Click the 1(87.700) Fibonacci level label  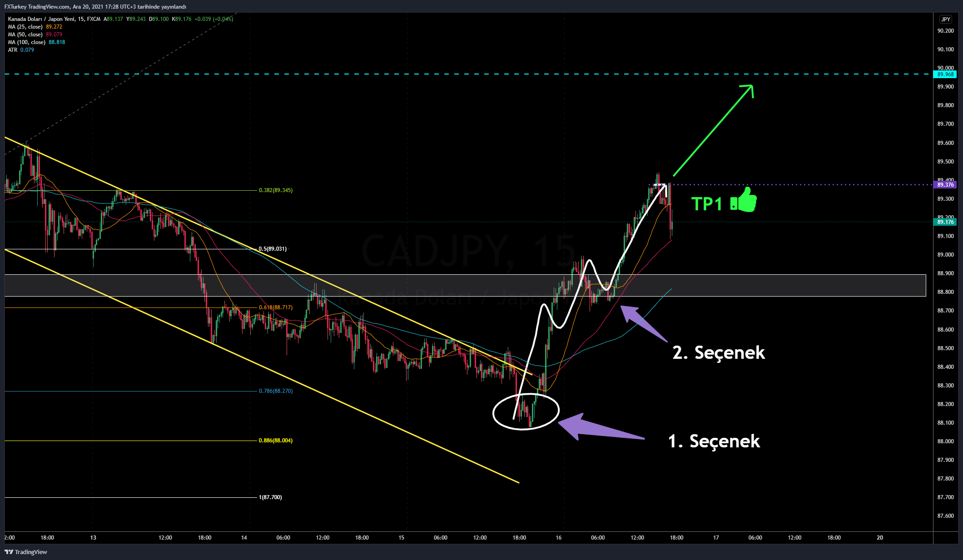tap(270, 497)
